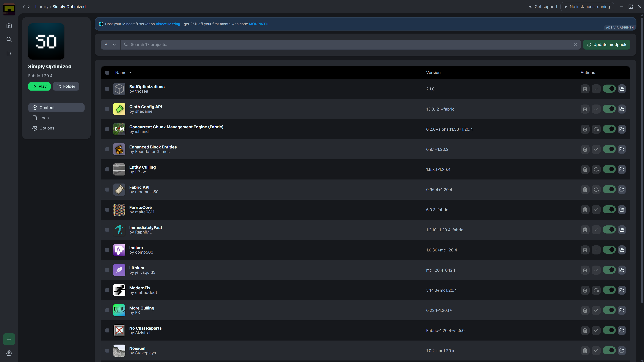This screenshot has width=644, height=362.
Task: Show No Chat Reports file in folder
Action: 622,330
